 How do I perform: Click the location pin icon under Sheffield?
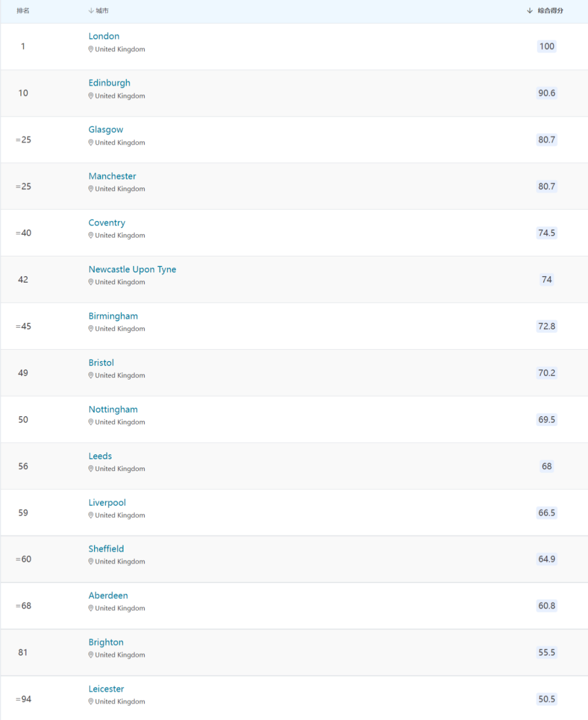(91, 562)
